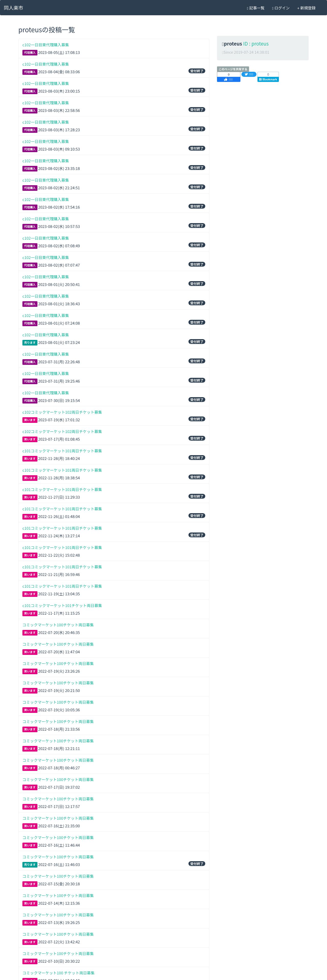Click the 売ります tag on the 2023-08-01 07:23:24 post
327x980 pixels.
click(30, 342)
